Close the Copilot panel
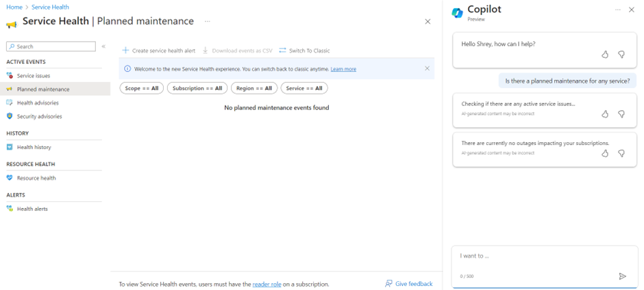Screen dimensions: 644x290 point(632,10)
